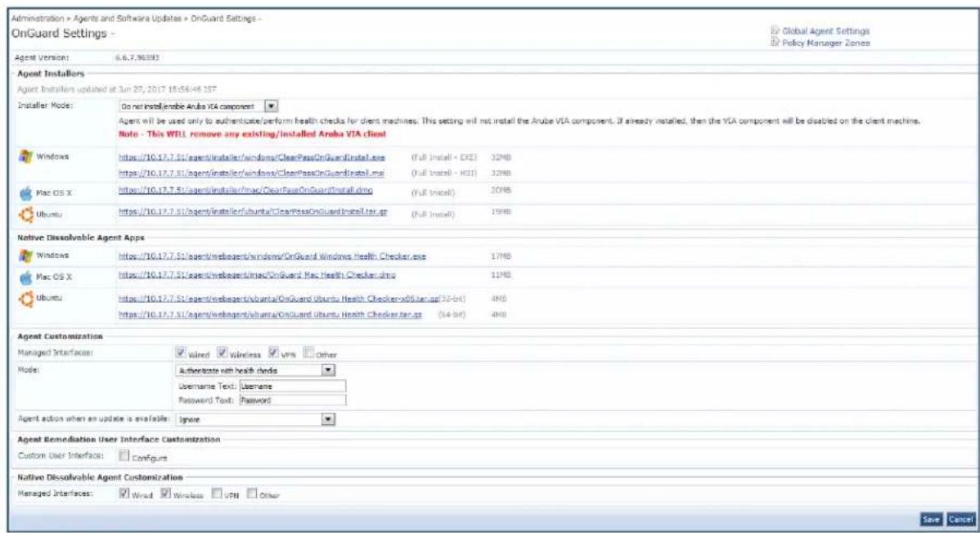The image size is (980, 533).
Task: Click the Mac OS X icon under Agent Installers
Action: coord(25,192)
